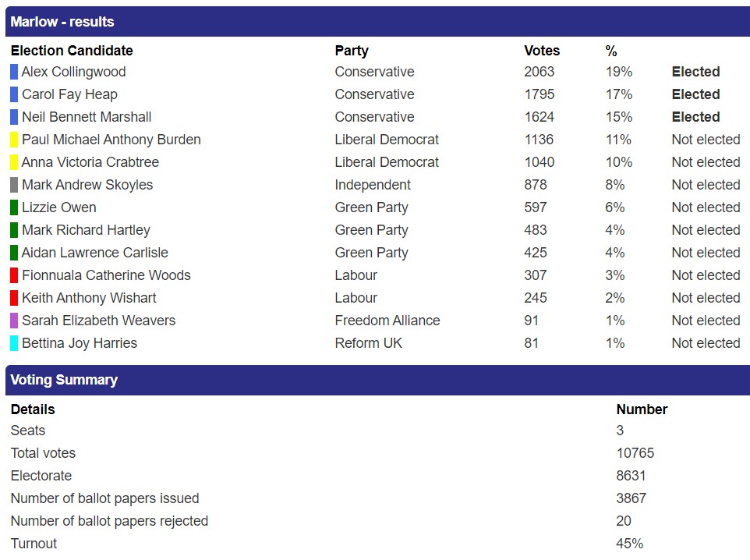Image resolution: width=750 pixels, height=560 pixels.
Task: Click the blue swatch beside Alex Collingwood
Action: (x=14, y=72)
